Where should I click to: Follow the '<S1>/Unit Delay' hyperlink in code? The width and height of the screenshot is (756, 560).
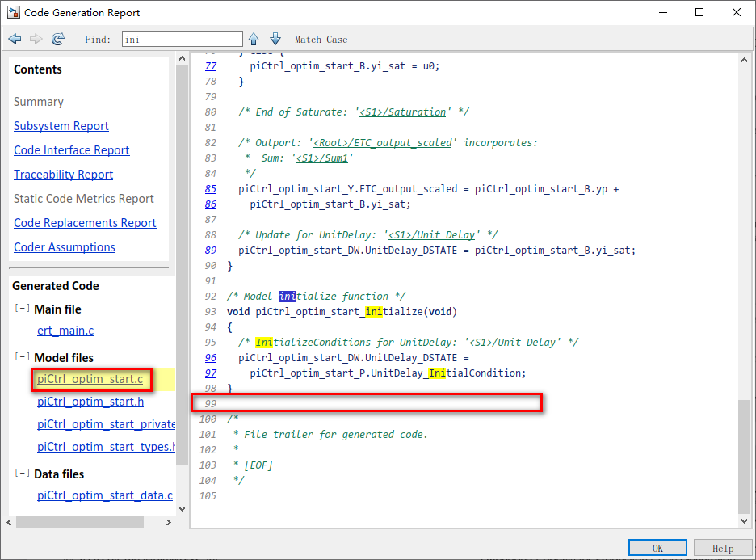coord(436,234)
